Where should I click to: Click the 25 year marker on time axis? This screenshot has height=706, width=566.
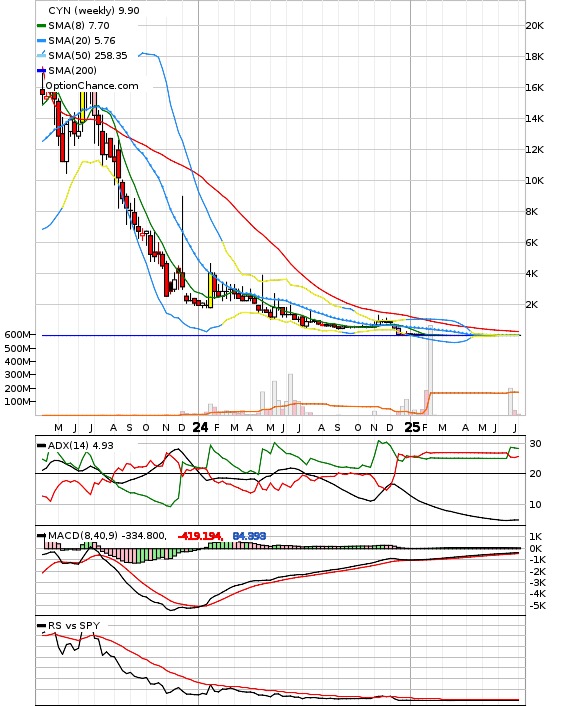(412, 427)
